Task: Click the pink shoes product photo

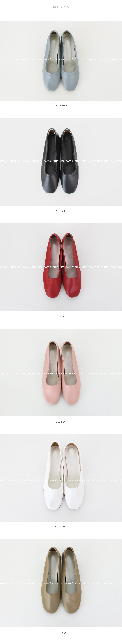Action: coord(61,372)
